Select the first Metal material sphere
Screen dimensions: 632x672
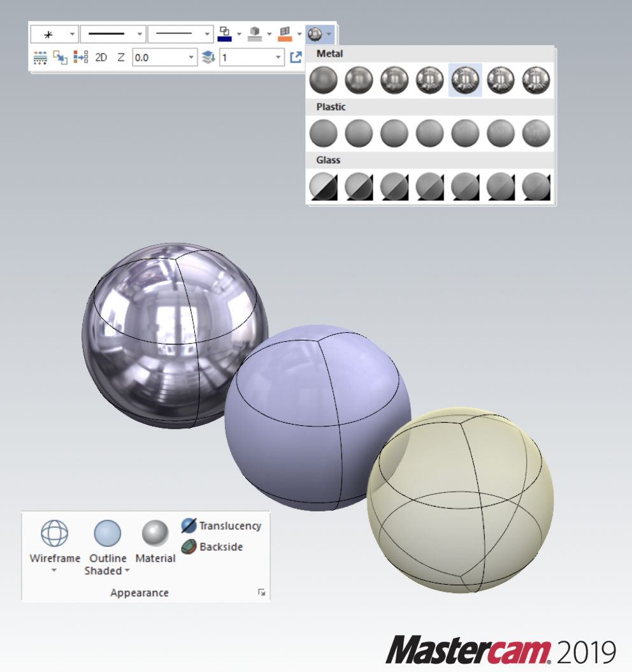tap(323, 80)
